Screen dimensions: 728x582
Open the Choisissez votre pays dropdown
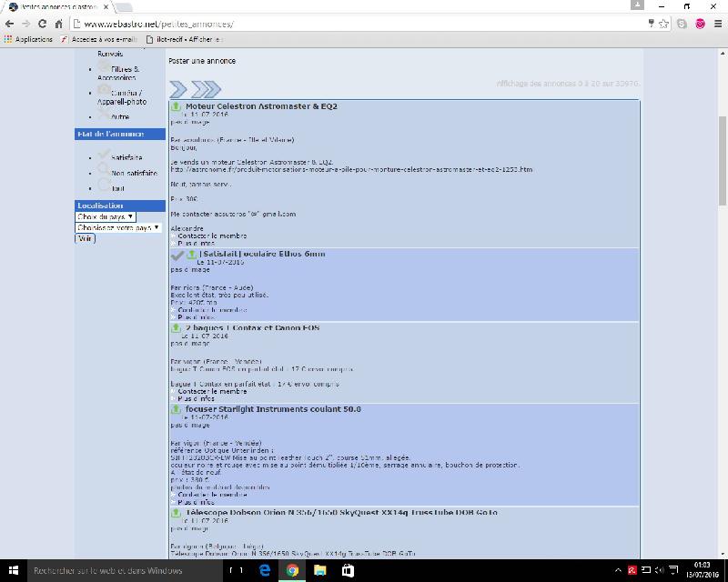(118, 228)
